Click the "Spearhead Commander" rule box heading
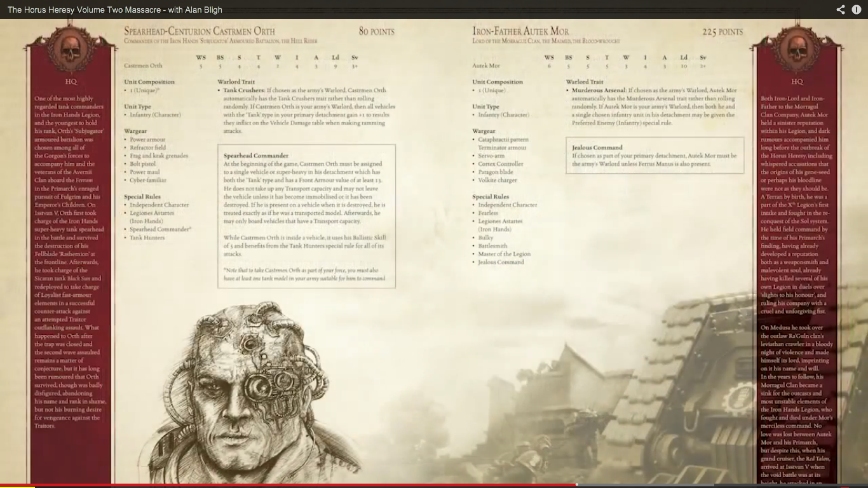Screen dimensions: 868x488 pos(256,156)
